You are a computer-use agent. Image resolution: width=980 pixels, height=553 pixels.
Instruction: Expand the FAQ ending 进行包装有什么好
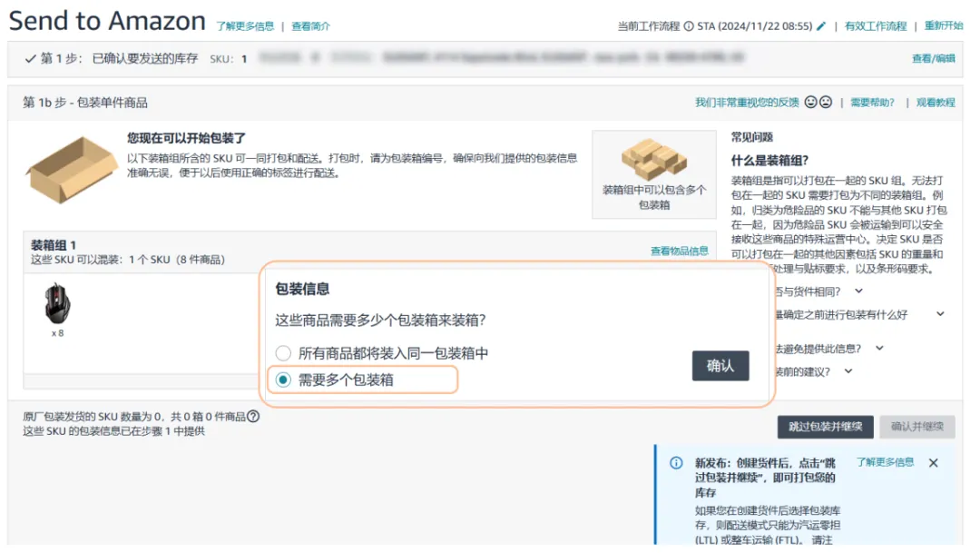click(x=940, y=314)
